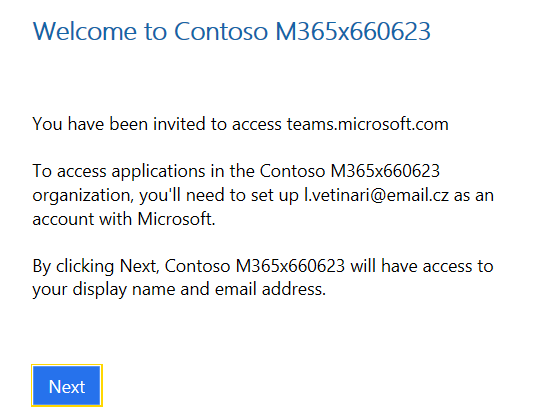543x420 pixels.
Task: Click M365x660623 in the last paragraph
Action: 290,266
